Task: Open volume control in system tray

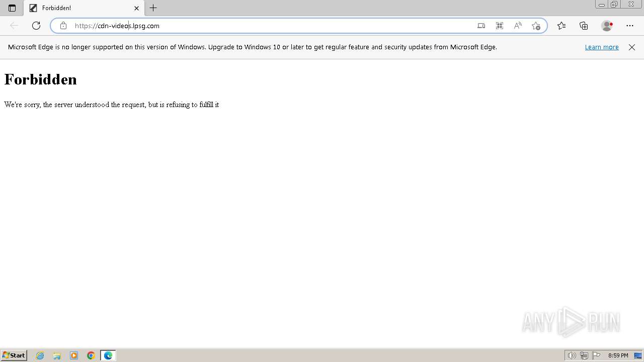Action: [x=572, y=355]
